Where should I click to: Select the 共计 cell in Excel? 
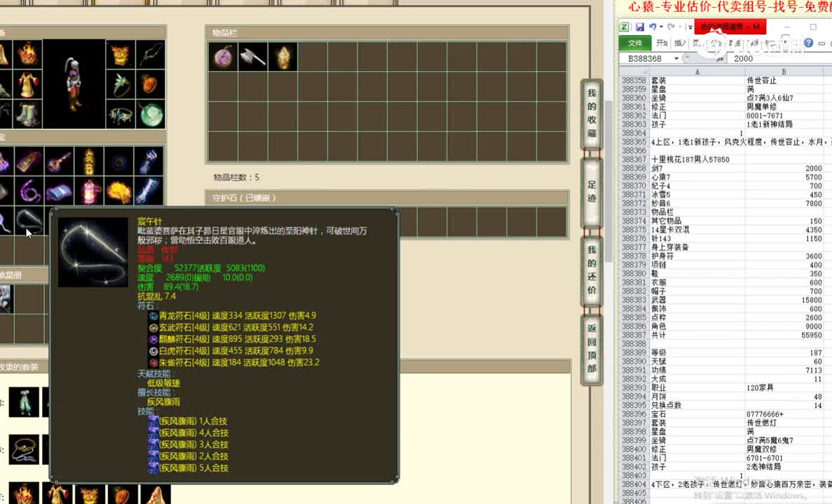[698, 335]
